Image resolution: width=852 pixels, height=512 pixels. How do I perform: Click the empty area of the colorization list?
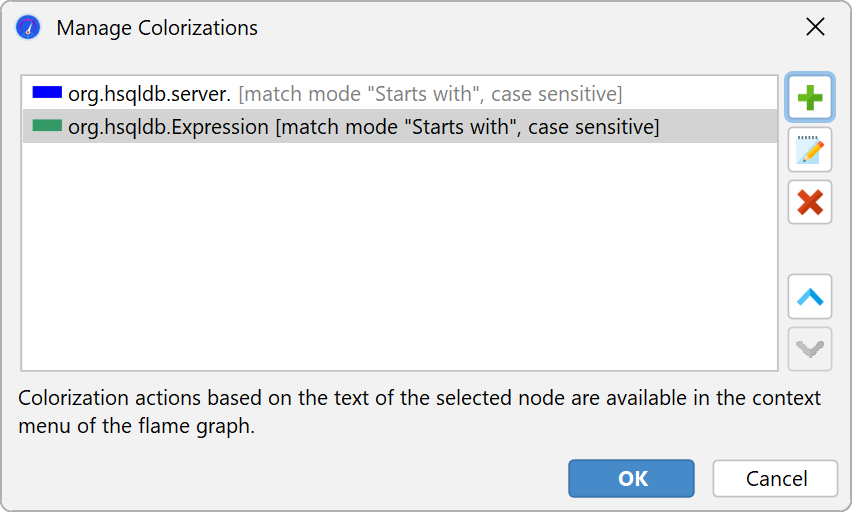400,260
